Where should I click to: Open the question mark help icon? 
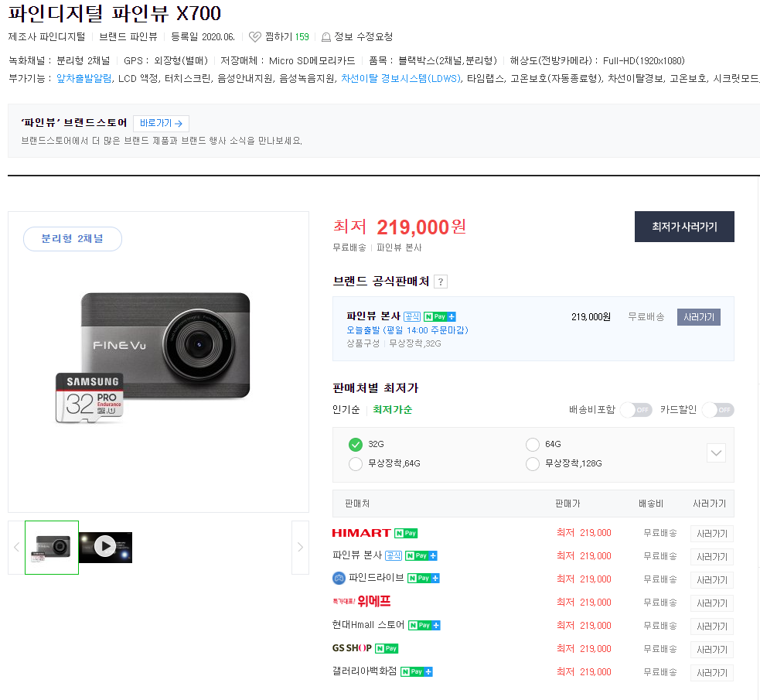tap(441, 282)
